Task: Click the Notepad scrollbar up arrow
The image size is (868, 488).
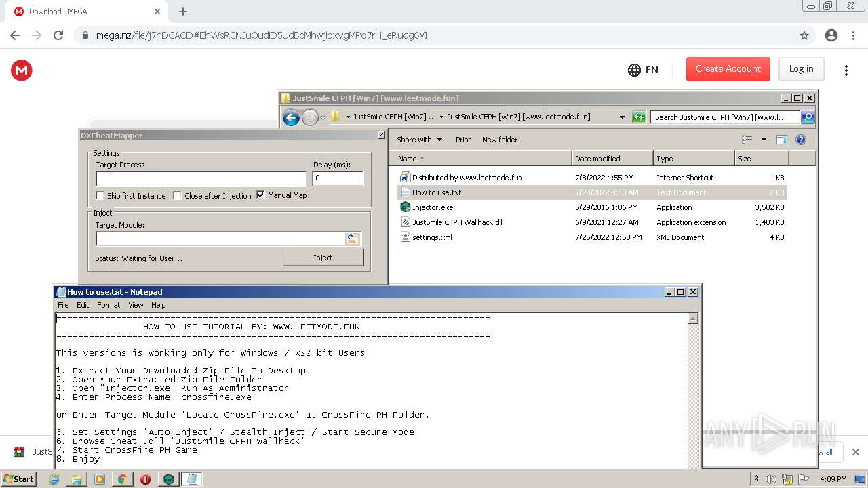Action: tap(693, 319)
